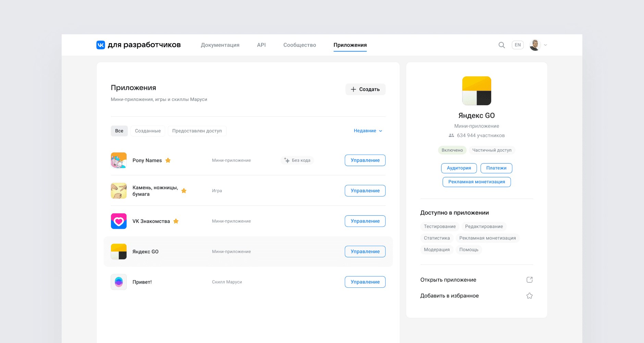Screen dimensions: 644x343
Task: Open the search magnifier icon
Action: pyautogui.click(x=501, y=45)
